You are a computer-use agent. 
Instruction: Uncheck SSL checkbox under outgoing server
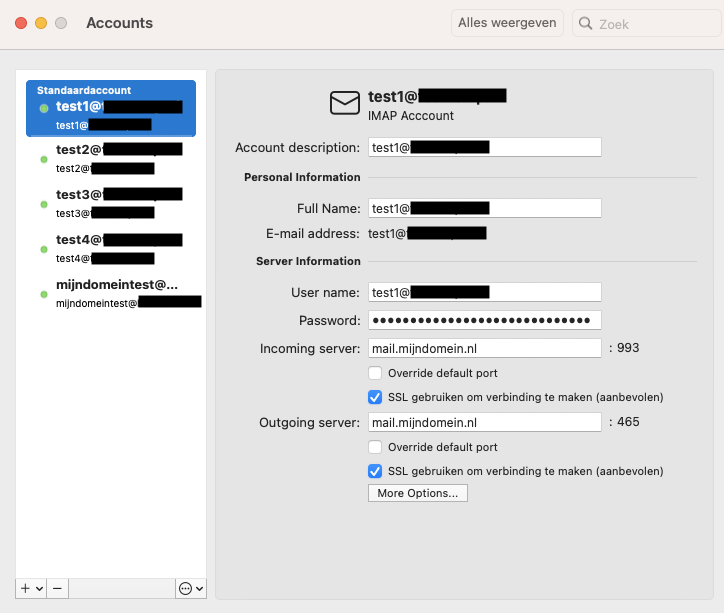[x=375, y=471]
